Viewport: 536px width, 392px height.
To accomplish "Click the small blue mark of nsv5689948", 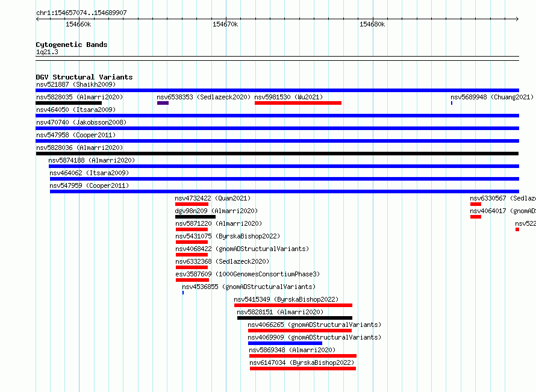I will coord(452,103).
